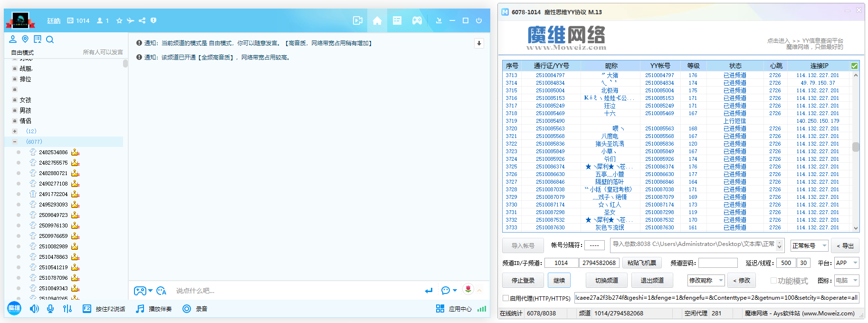Click the flower gift icon
The height and width of the screenshot is (323, 868).
(x=468, y=289)
